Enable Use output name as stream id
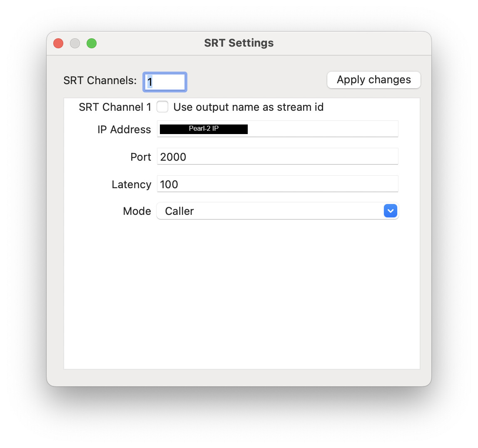This screenshot has height=448, width=478. pos(162,107)
